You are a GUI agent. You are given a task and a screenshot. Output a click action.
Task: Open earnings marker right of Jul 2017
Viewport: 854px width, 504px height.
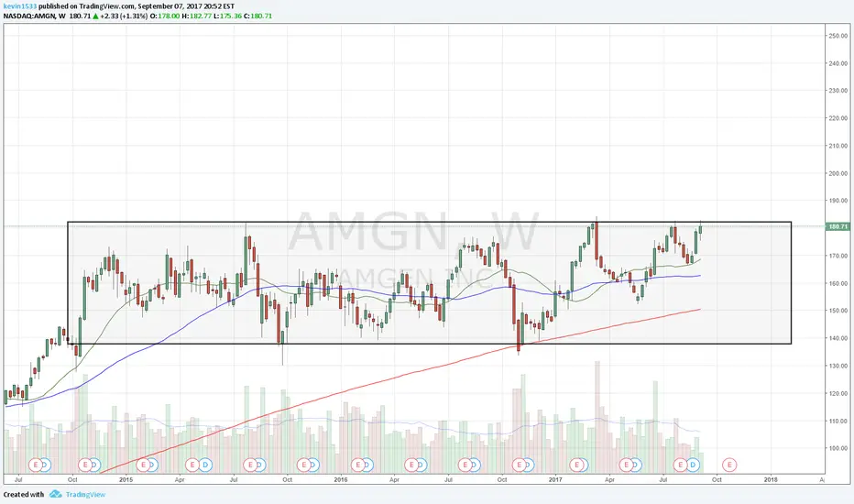[680, 465]
